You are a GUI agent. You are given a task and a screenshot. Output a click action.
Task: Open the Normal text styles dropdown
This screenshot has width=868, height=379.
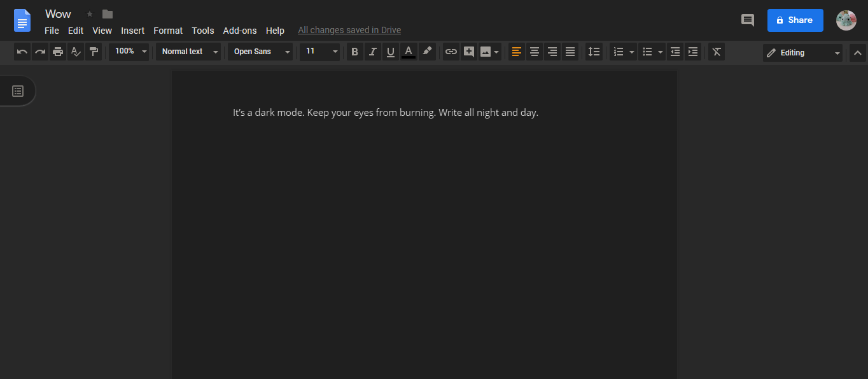188,52
